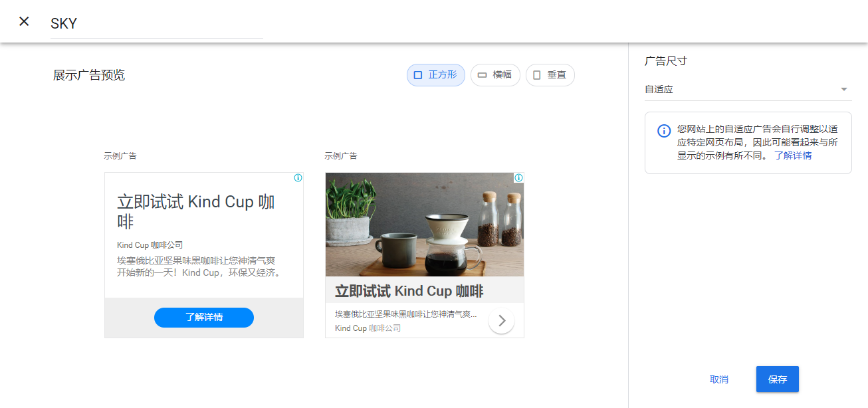Select the 正方形 square preview option
Image resolution: width=868 pixels, height=408 pixels.
[x=435, y=75]
